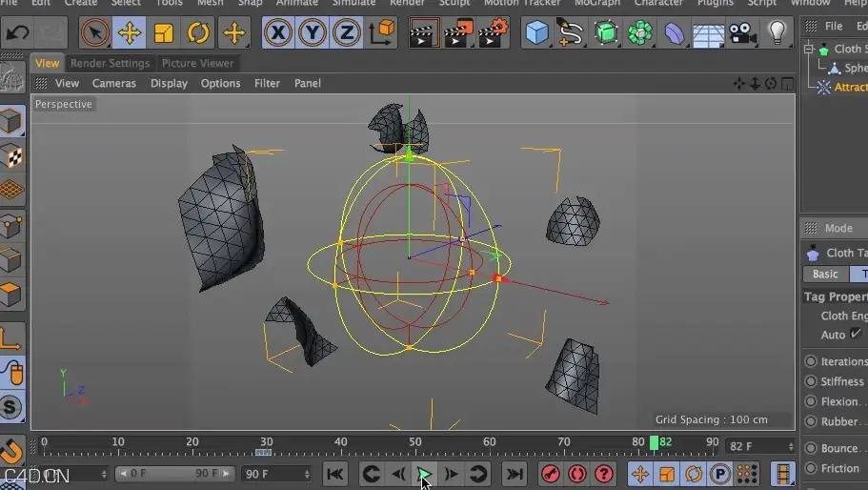Screen dimensions: 868x490
Task: Open the spline pen tool
Action: click(x=570, y=32)
